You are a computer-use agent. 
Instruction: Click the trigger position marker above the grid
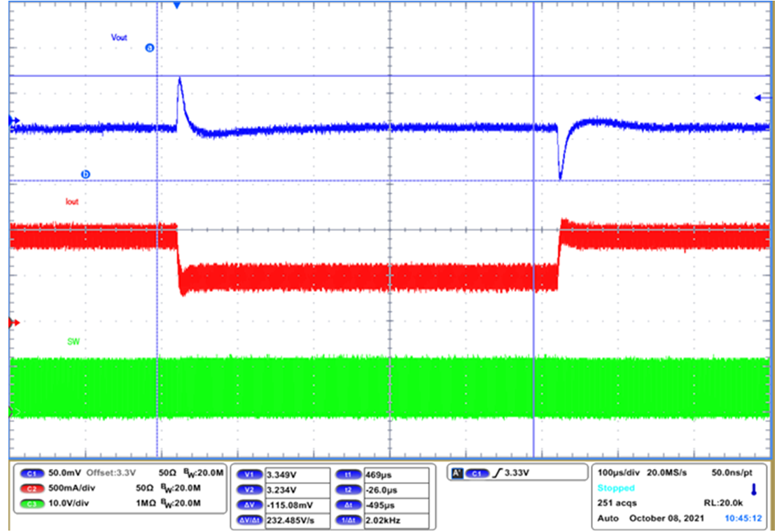click(177, 6)
